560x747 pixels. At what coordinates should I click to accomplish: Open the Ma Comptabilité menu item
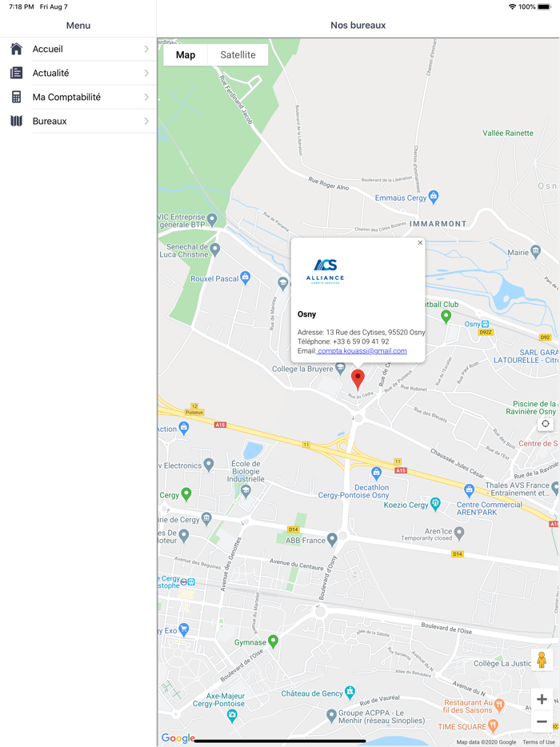point(78,98)
